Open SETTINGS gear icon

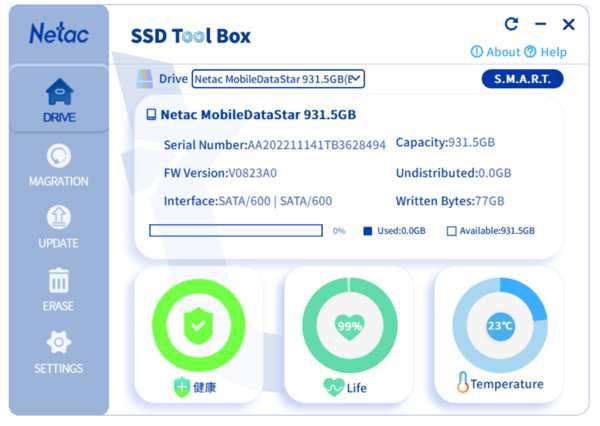coord(59,342)
